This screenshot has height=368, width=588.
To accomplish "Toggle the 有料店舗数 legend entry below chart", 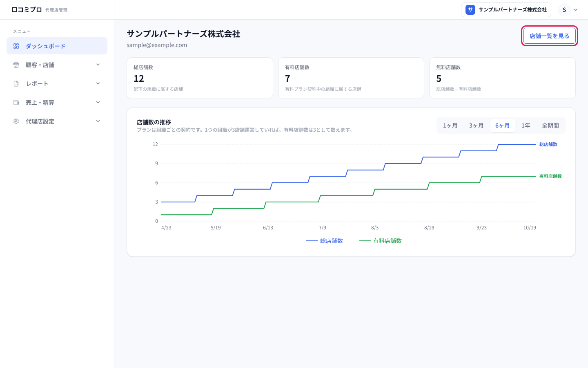I will [x=381, y=241].
